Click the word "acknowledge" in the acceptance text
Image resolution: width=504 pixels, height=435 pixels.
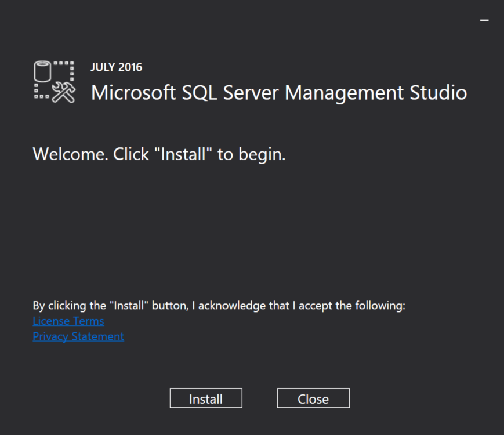point(232,306)
